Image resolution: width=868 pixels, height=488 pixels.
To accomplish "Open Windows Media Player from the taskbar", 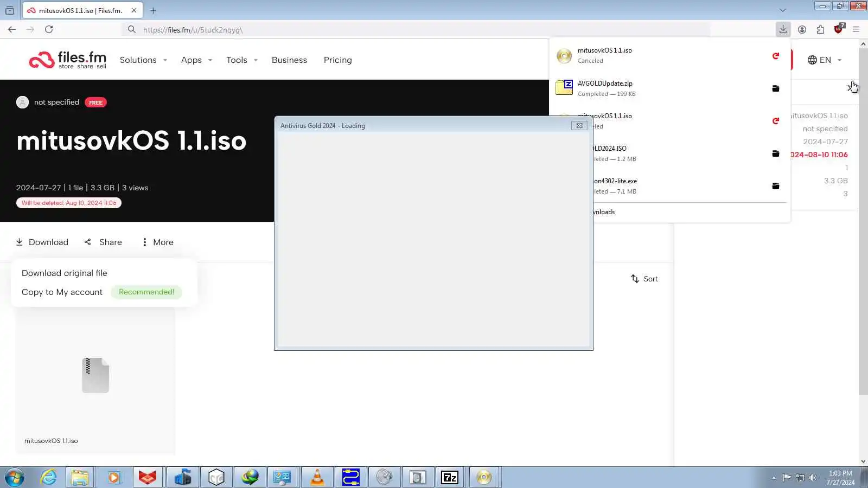I will tap(113, 478).
